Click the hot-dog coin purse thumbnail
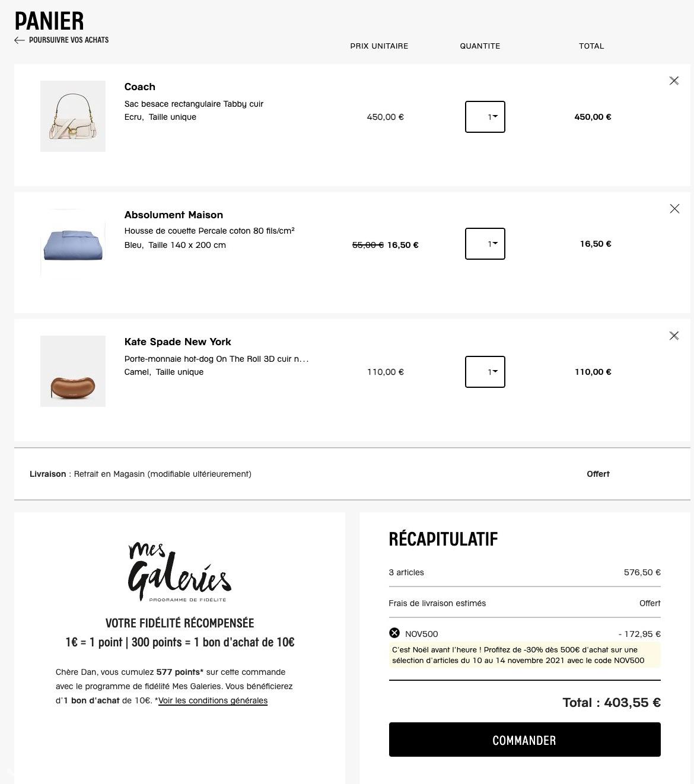The height and width of the screenshot is (784, 694). click(73, 371)
